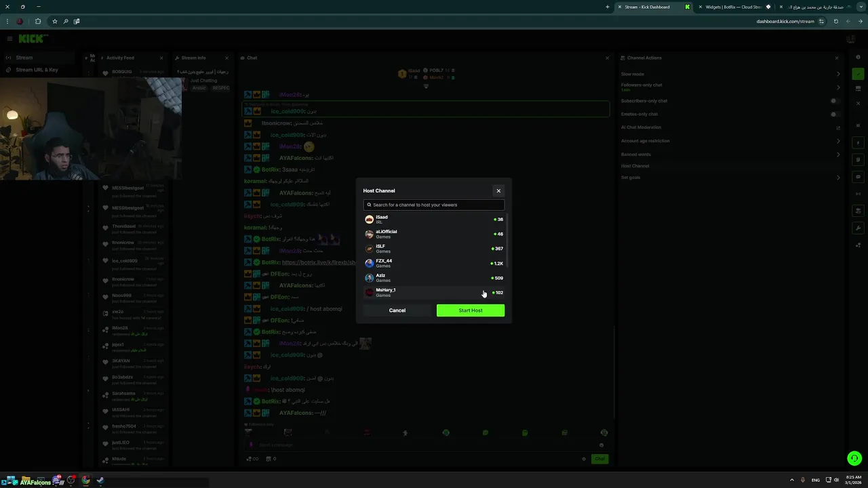The height and width of the screenshot is (488, 868).
Task: Click the lightning bolt toolbar icon
Action: 859,143
